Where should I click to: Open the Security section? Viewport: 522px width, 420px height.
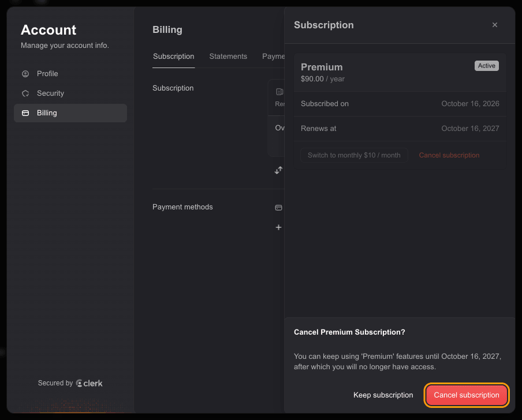click(70, 93)
